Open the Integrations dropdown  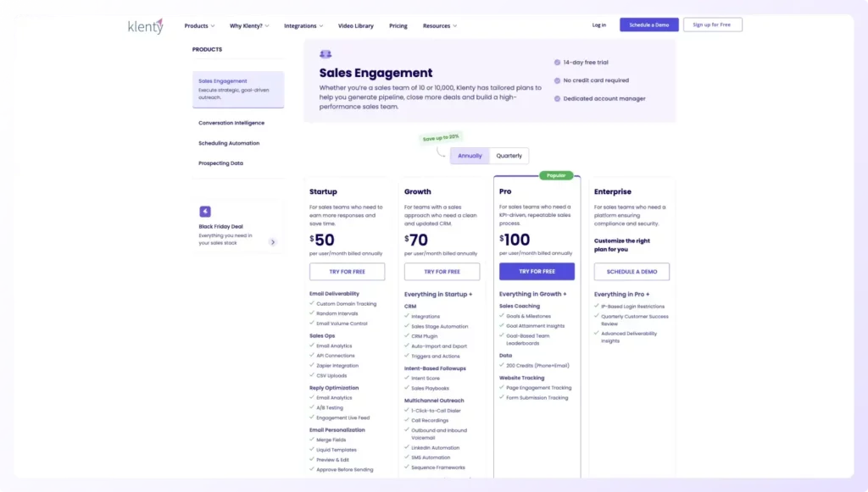pyautogui.click(x=303, y=26)
